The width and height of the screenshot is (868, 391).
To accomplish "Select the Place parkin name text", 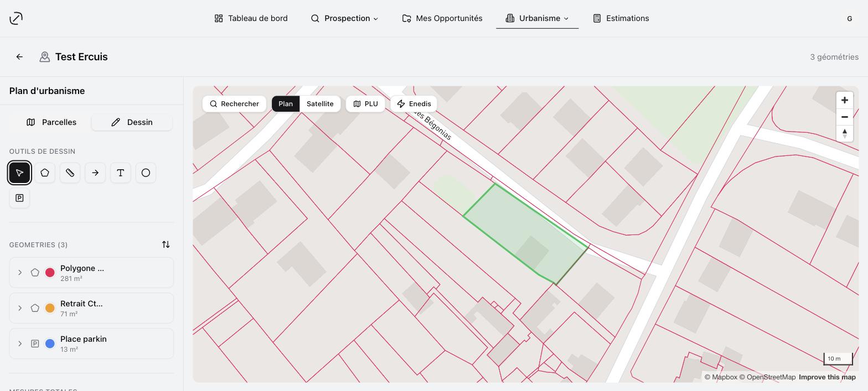I will [84, 339].
